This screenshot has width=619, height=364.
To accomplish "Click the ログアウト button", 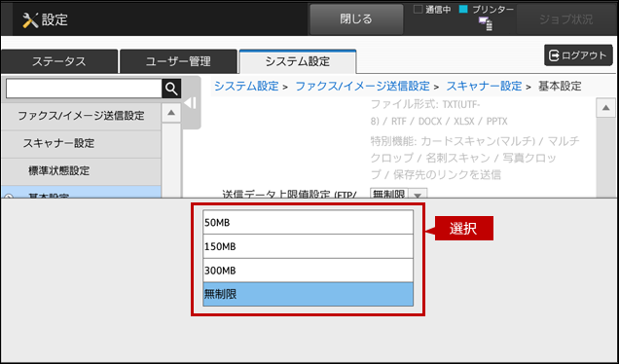I will click(578, 55).
